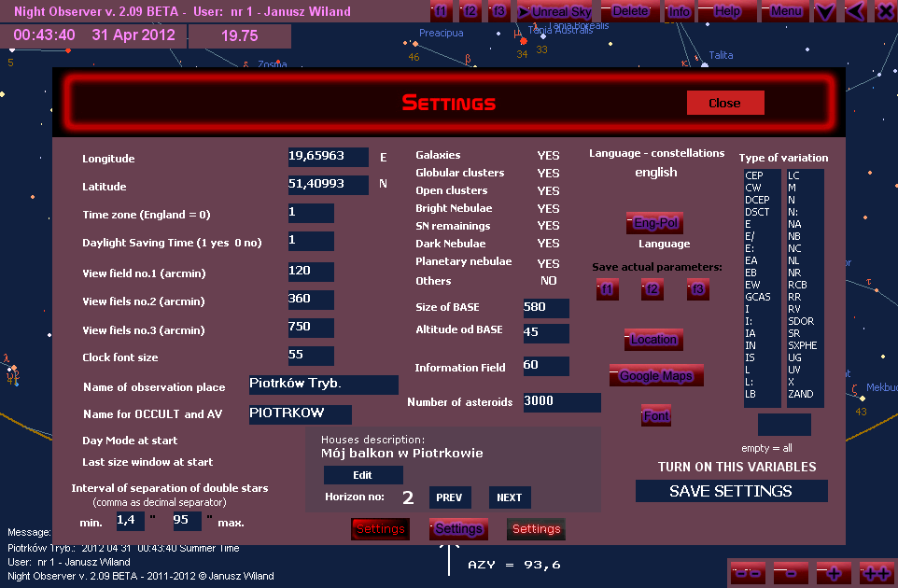Click the down-arrow icon in the top bar
This screenshot has width=898, height=588.
[x=824, y=11]
